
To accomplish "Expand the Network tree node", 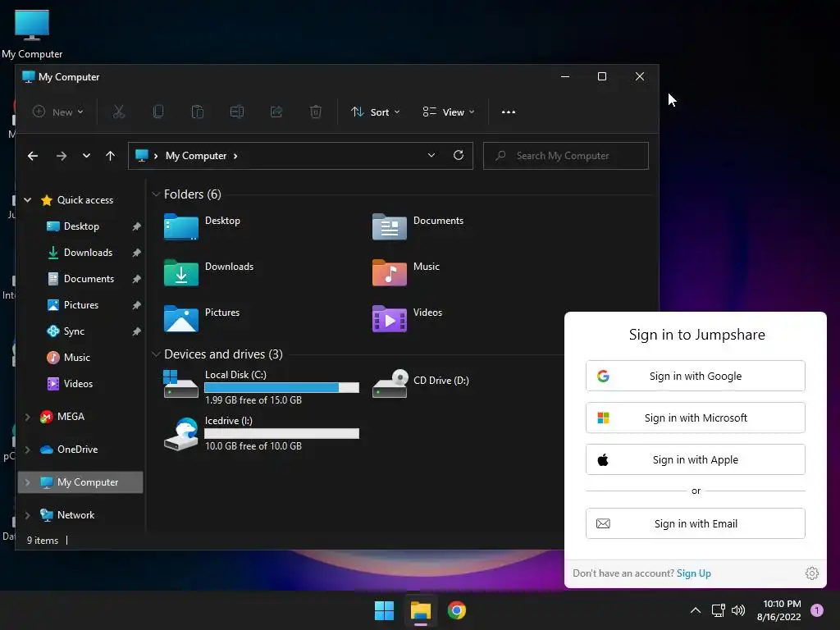I will point(27,515).
